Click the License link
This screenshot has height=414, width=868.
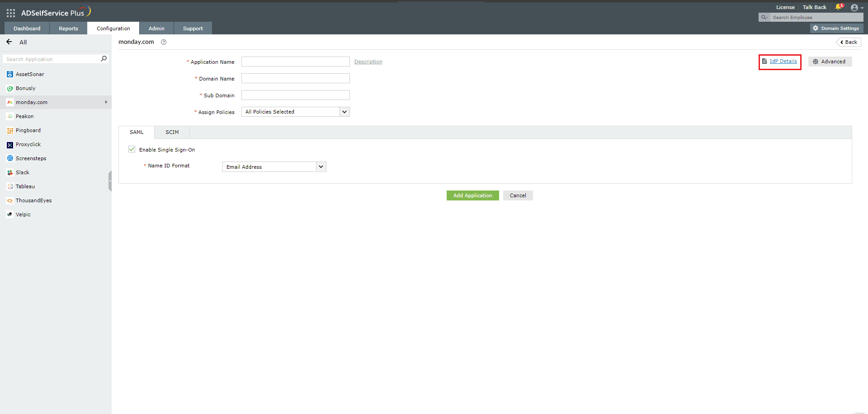tap(786, 7)
